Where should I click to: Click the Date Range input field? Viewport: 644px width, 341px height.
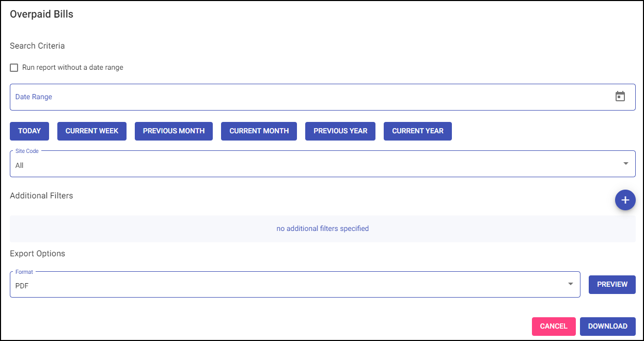pyautogui.click(x=310, y=97)
